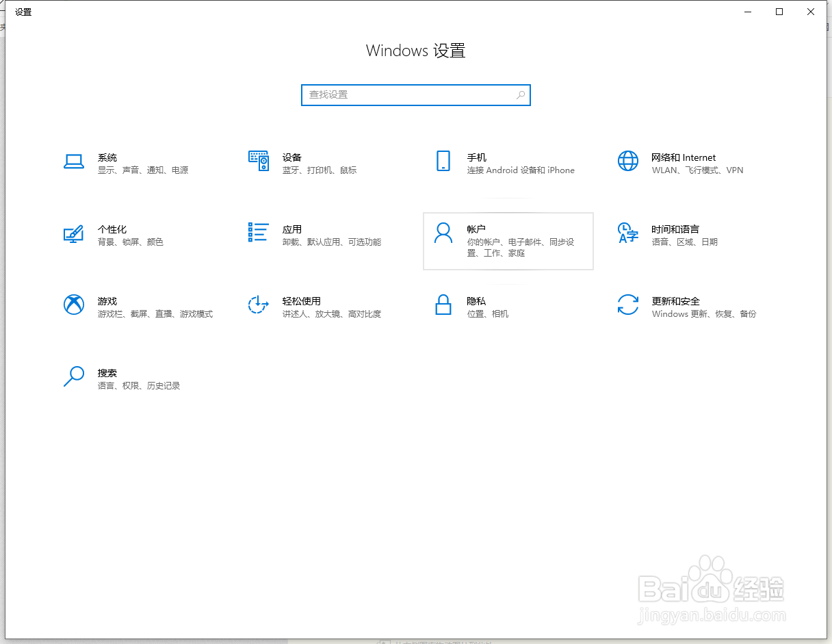Open the 更新和安全 settings title
Image resolution: width=832 pixels, height=644 pixels.
pyautogui.click(x=676, y=301)
